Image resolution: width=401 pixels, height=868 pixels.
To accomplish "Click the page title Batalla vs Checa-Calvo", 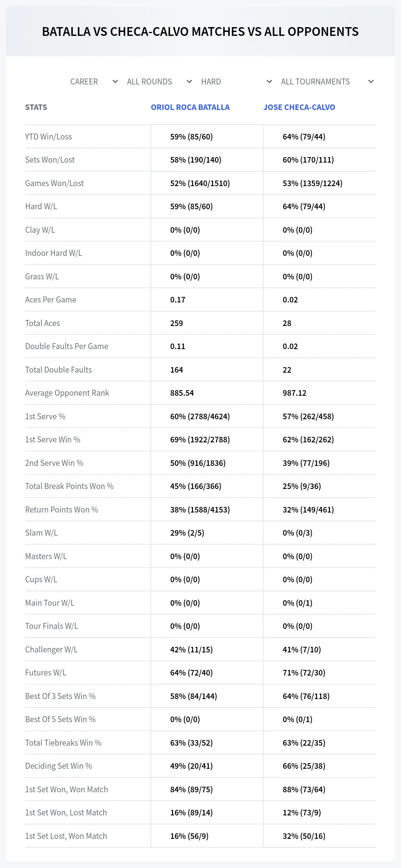I will pyautogui.click(x=200, y=31).
